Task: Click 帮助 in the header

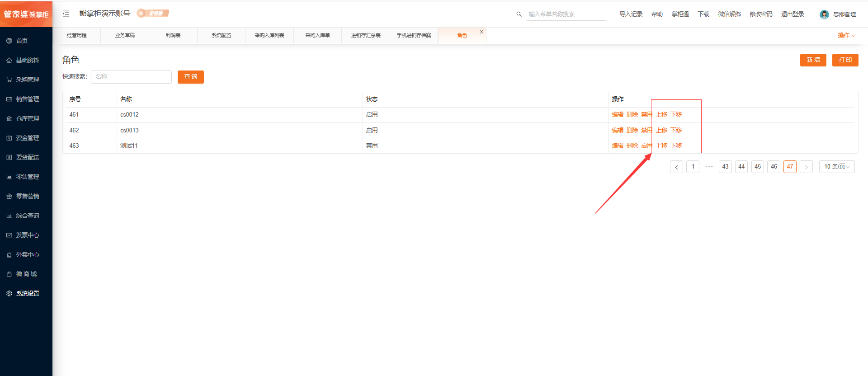Action: (x=657, y=14)
